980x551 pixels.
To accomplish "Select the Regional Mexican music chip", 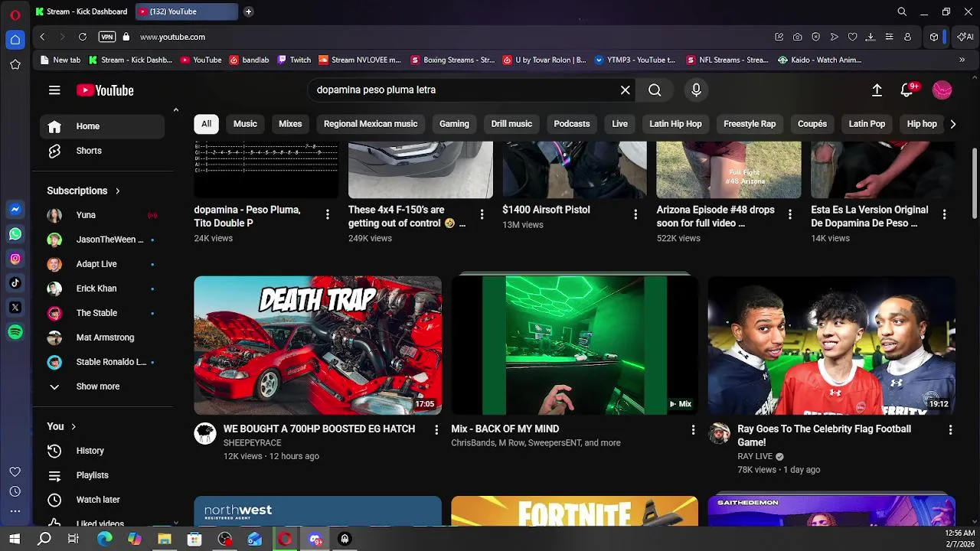I will [x=371, y=124].
